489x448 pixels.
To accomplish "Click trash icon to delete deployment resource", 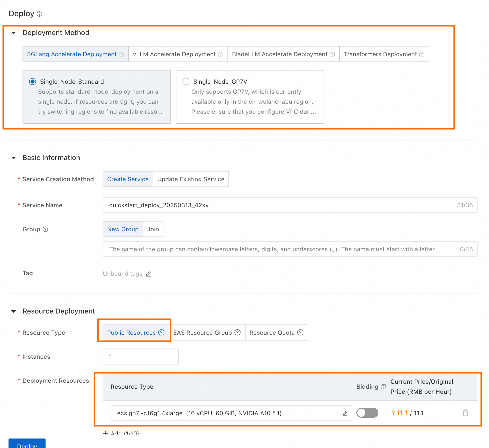I will click(x=465, y=413).
